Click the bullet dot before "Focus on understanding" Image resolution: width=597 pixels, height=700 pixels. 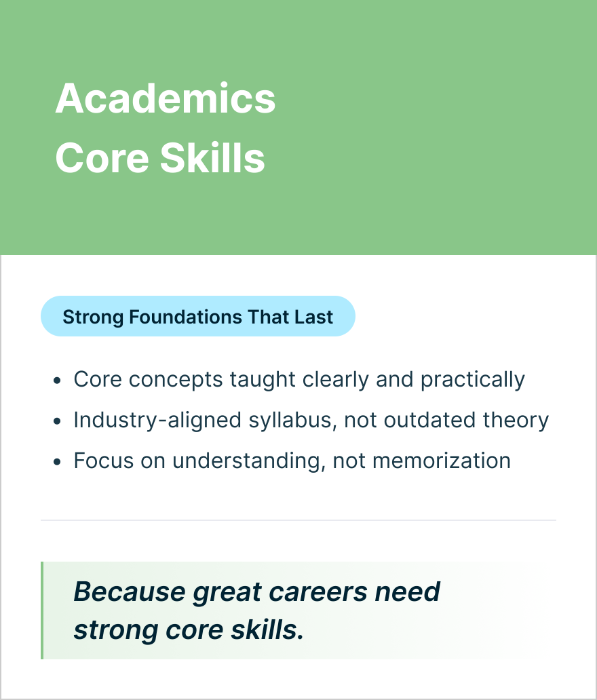coord(58,462)
